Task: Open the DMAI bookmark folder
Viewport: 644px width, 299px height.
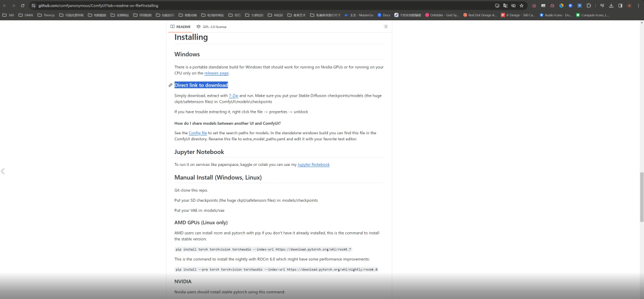Action: 26,15
